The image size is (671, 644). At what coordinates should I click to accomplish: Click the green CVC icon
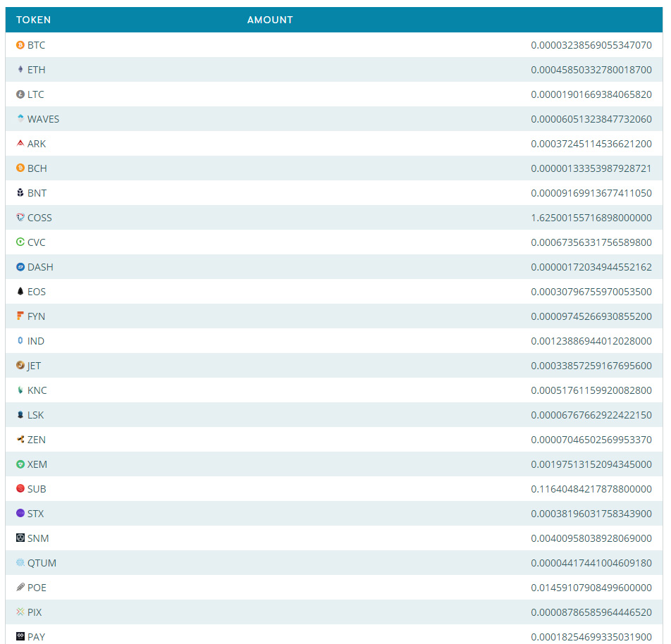[x=20, y=242]
